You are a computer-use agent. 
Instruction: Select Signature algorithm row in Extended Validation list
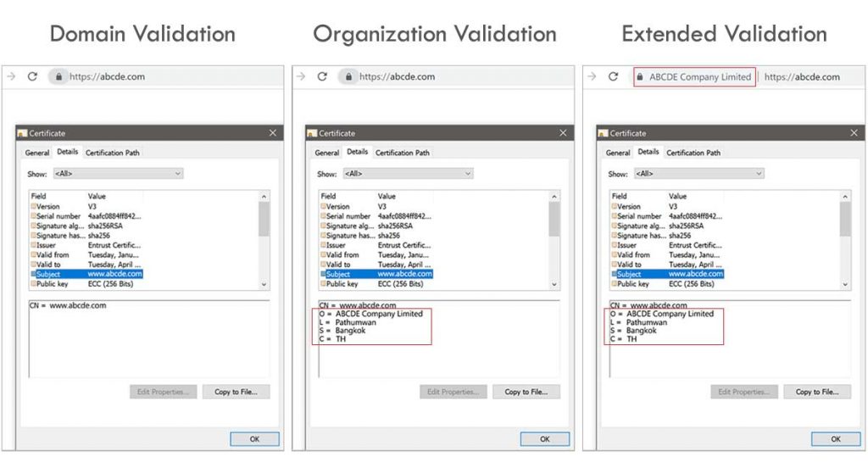668,226
